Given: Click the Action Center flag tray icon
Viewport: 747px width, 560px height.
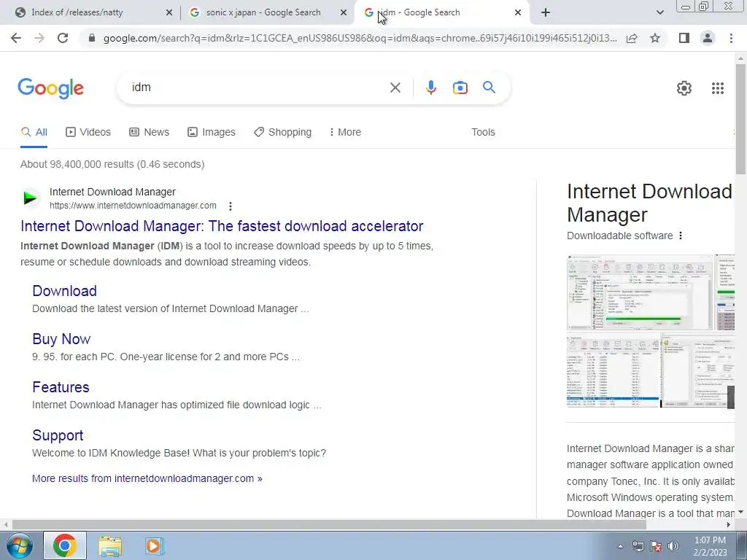Looking at the screenshot, I should tap(656, 546).
